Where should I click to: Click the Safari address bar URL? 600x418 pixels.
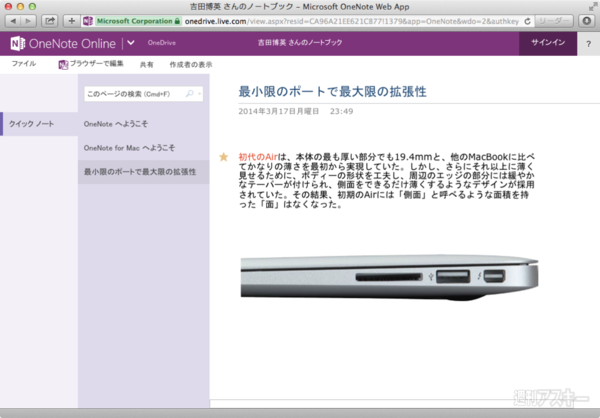351,21
